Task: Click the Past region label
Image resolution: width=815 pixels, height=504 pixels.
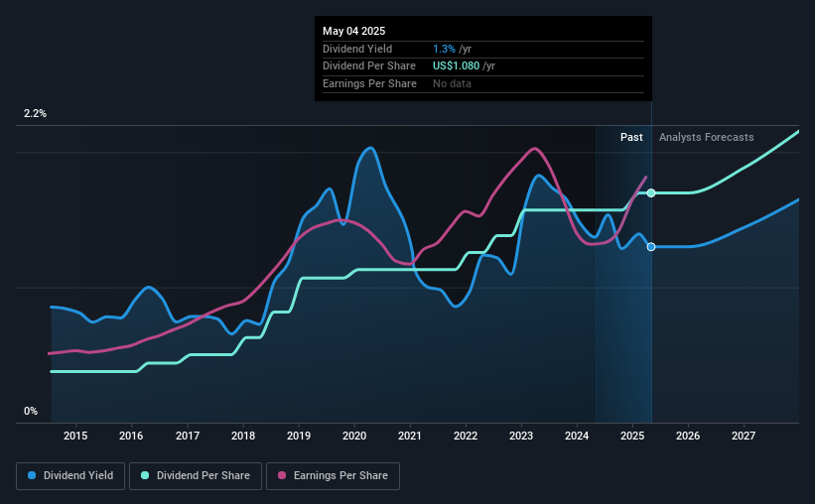Action: (631, 137)
